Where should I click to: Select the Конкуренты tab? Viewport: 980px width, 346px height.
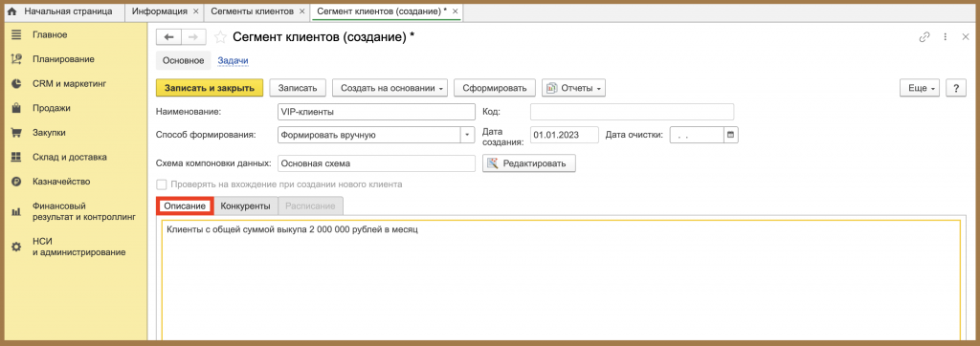click(x=246, y=205)
